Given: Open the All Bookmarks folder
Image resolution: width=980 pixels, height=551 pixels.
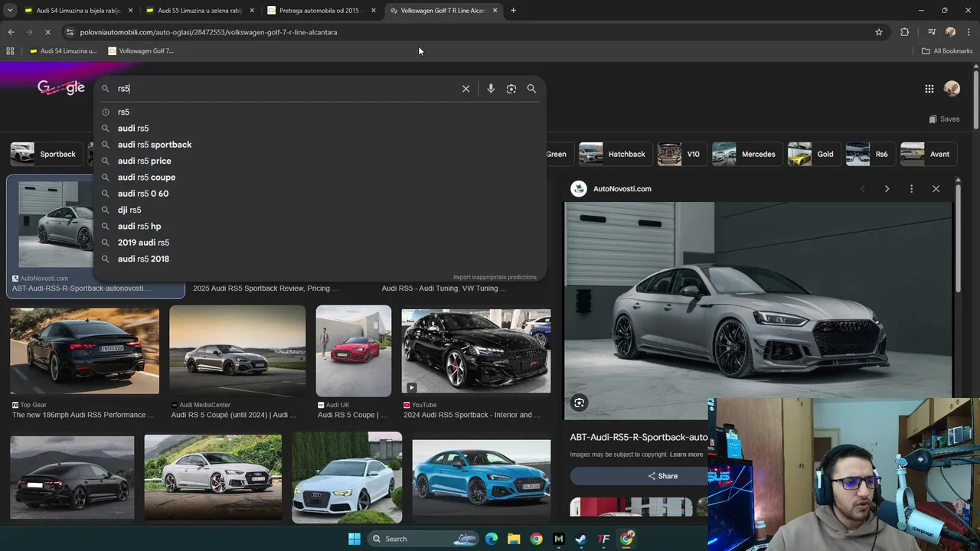Looking at the screenshot, I should 947,51.
